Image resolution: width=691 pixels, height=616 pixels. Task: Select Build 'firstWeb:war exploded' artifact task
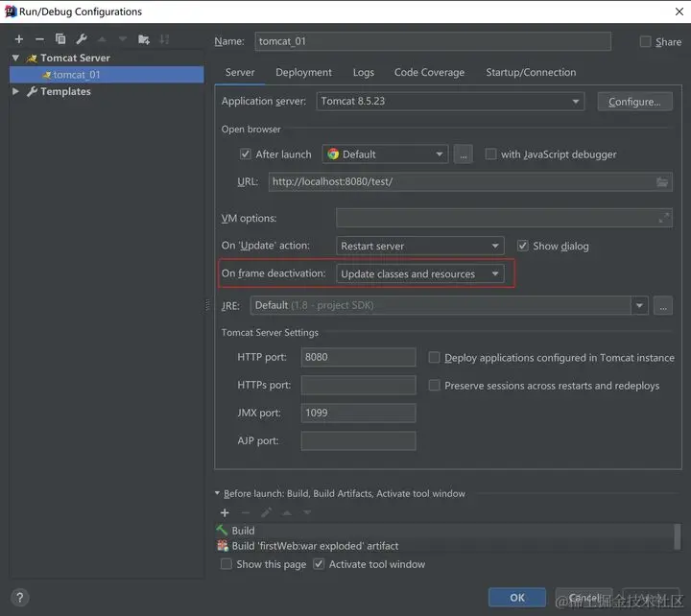[444, 546]
